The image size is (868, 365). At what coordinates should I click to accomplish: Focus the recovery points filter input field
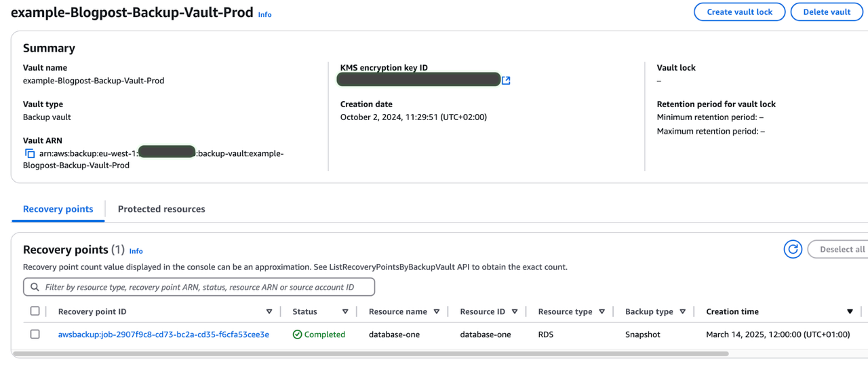point(203,287)
